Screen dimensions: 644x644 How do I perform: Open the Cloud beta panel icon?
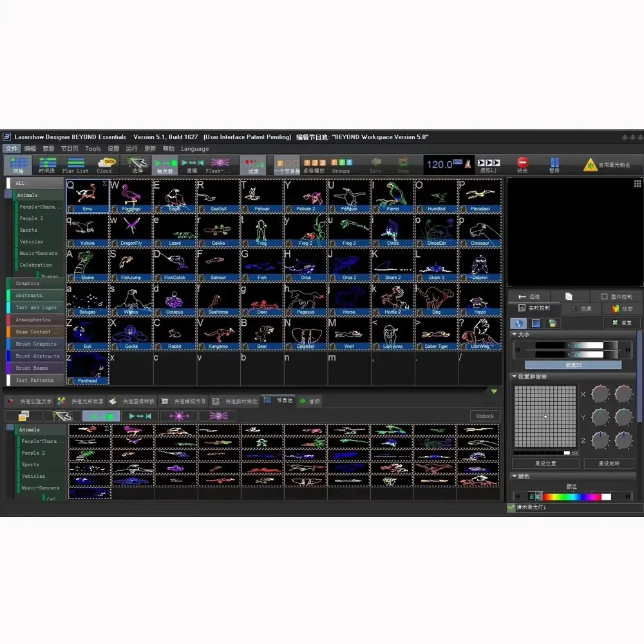coord(104,164)
